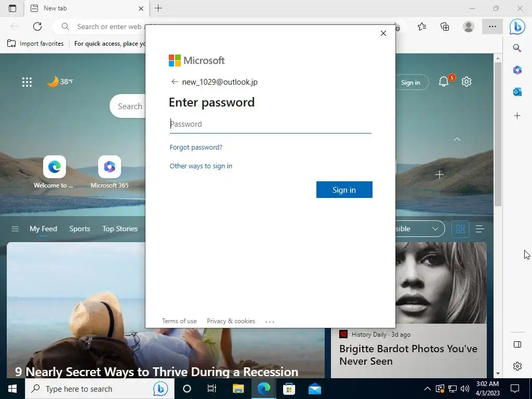Add a sidebar app with plus icon
Viewport: 532px width, 399px height.
click(x=517, y=116)
